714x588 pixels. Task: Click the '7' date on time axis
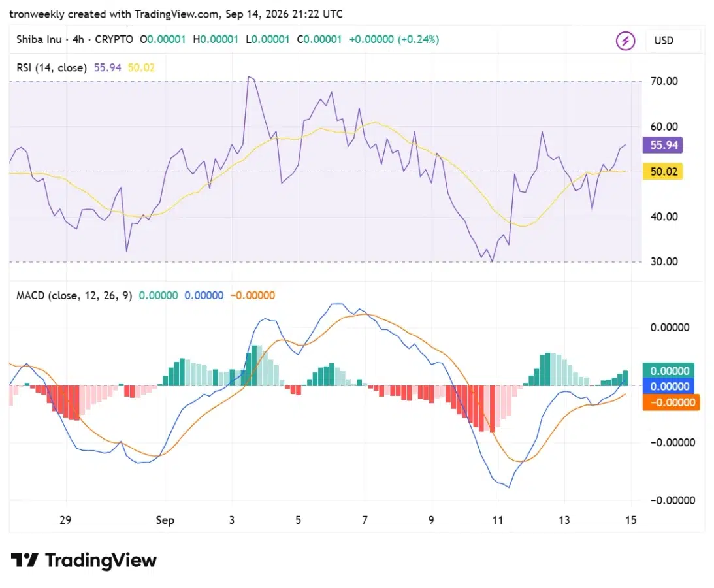pyautogui.click(x=365, y=520)
